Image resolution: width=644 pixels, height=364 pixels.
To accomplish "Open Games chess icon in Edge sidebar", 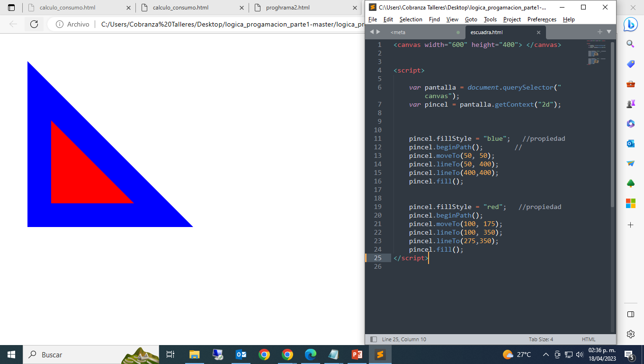I will [x=630, y=104].
